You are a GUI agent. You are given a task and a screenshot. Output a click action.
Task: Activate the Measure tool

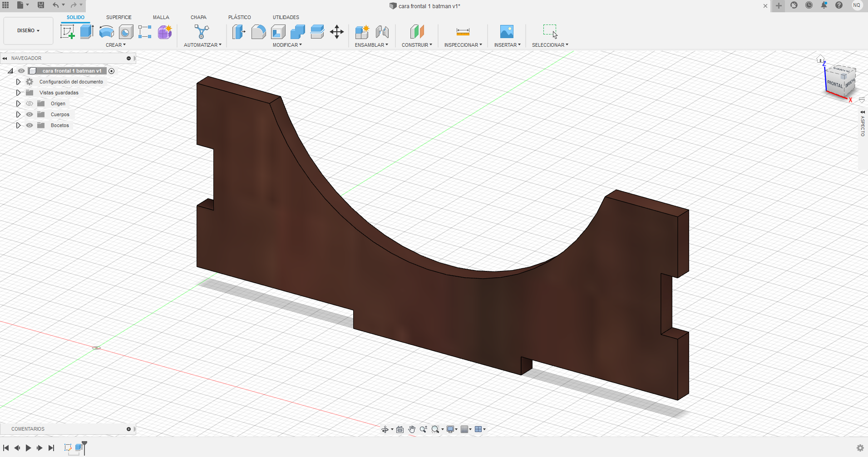coord(463,32)
